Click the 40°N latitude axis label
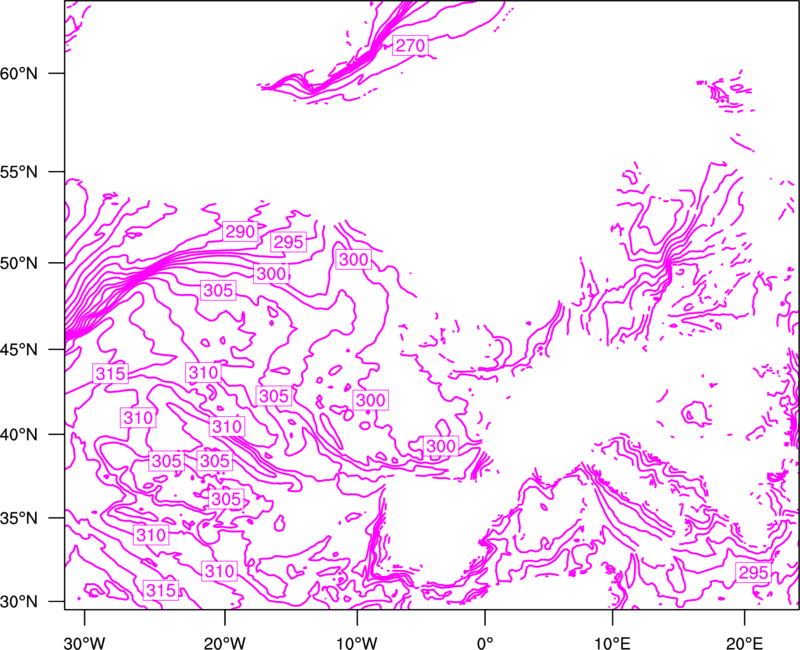This screenshot has width=800, height=650. [19, 434]
